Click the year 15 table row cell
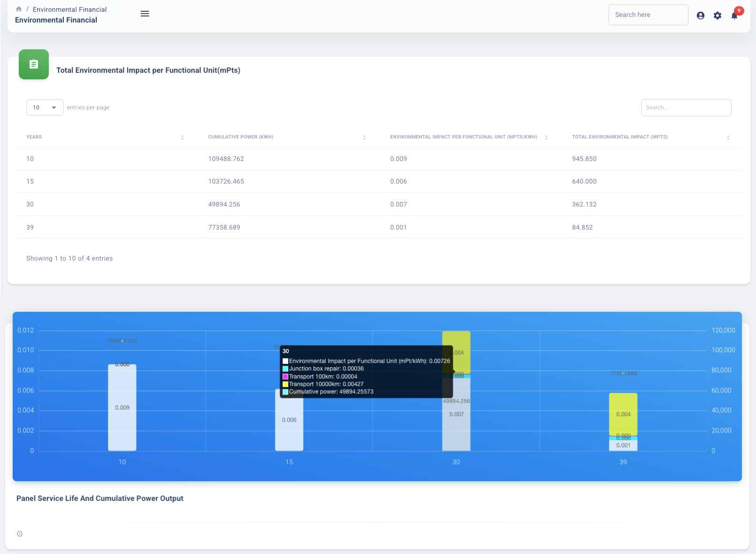This screenshot has height=554, width=756. coord(30,181)
